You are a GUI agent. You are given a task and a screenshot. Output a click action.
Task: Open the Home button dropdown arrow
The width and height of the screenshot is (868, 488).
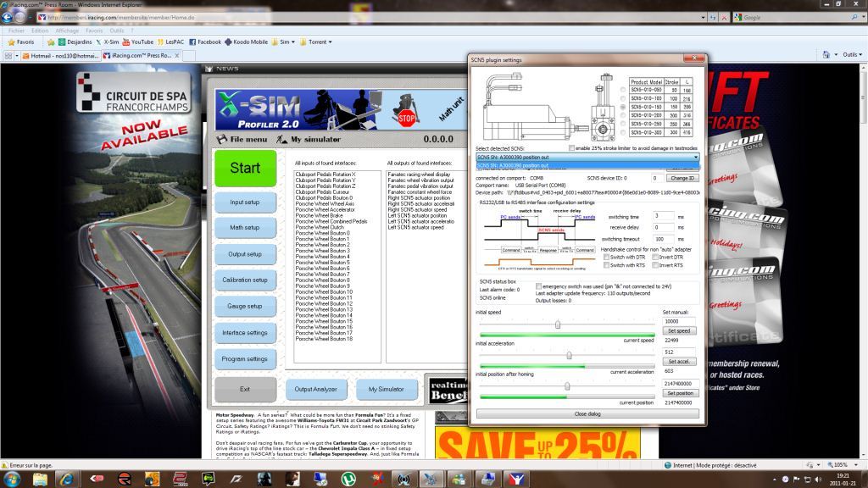[x=836, y=55]
